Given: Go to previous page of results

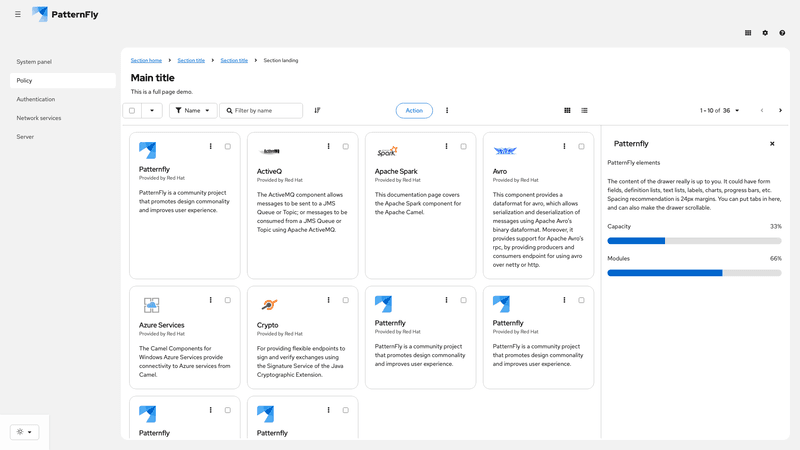Looking at the screenshot, I should click(x=762, y=110).
